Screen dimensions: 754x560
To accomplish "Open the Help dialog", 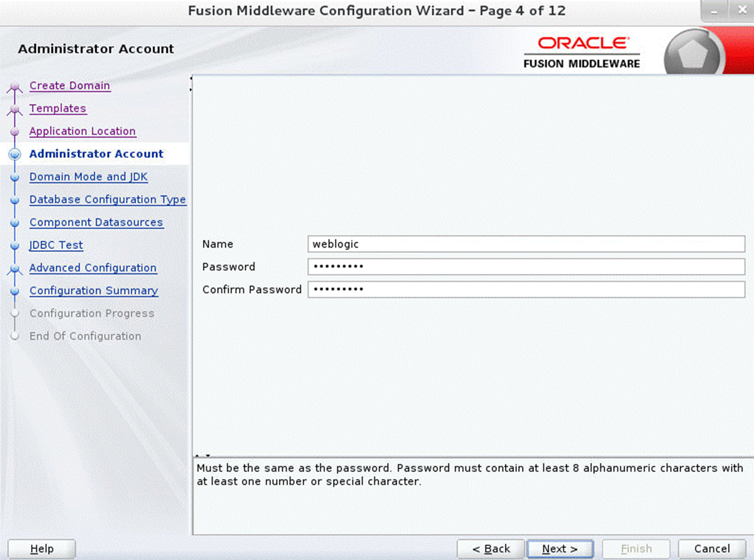I will [x=41, y=548].
